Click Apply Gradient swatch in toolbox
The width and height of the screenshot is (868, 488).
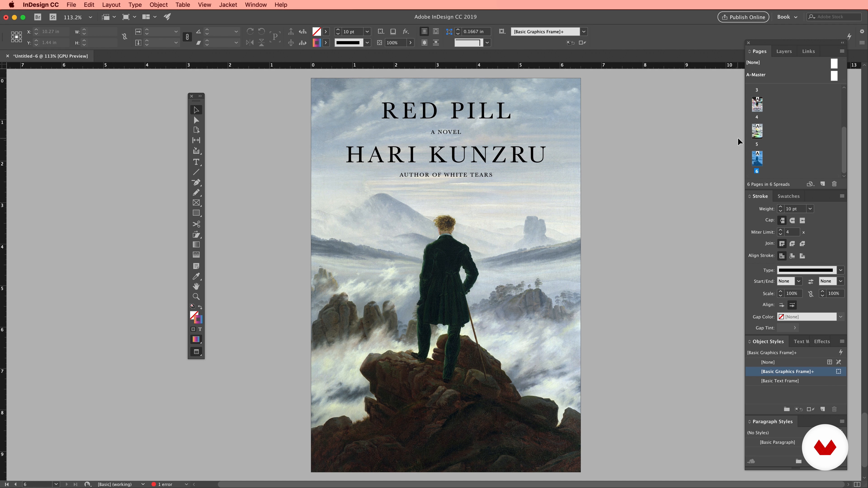click(196, 340)
